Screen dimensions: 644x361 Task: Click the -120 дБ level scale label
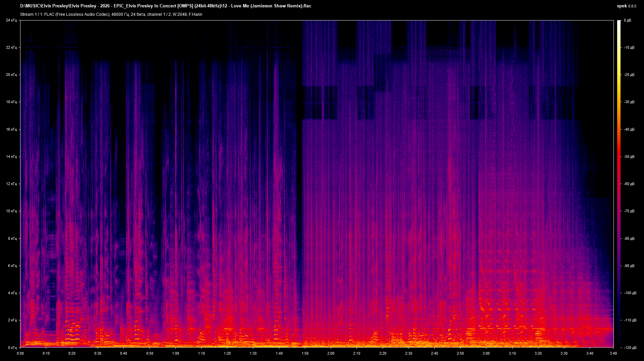point(630,348)
